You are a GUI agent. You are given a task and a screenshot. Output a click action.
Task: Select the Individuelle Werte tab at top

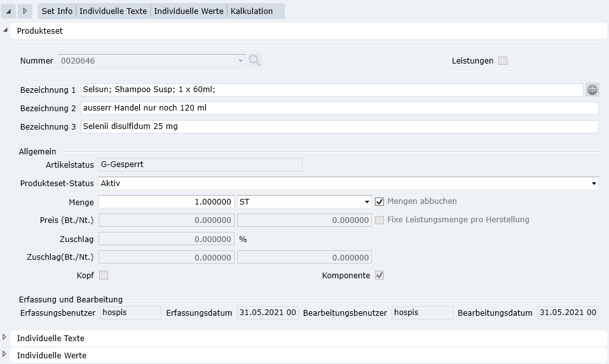pyautogui.click(x=189, y=11)
